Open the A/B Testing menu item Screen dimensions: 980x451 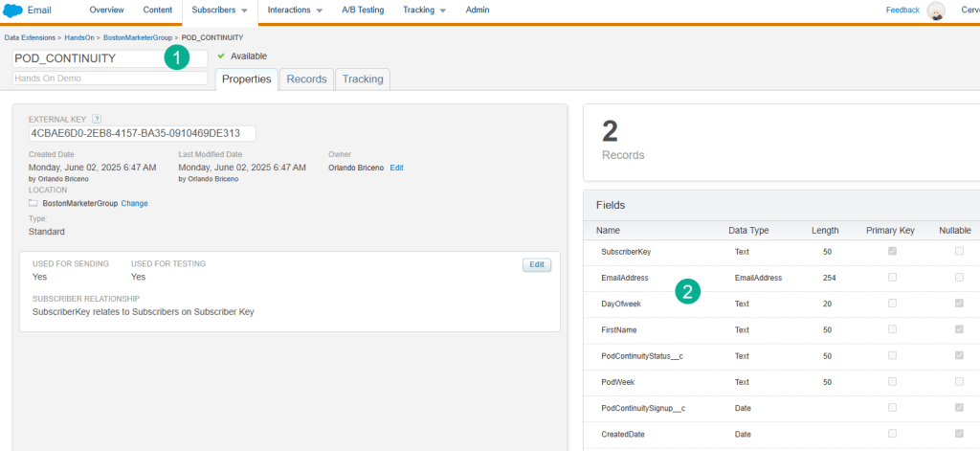(x=366, y=10)
